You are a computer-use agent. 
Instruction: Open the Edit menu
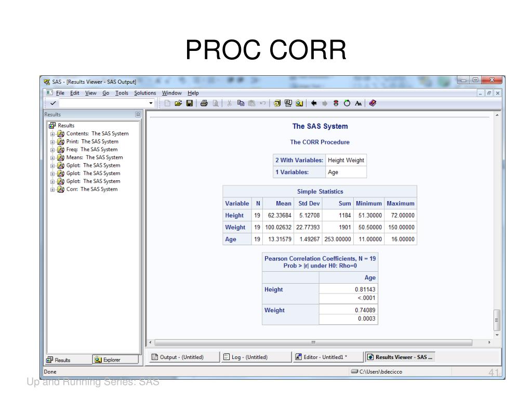click(75, 93)
